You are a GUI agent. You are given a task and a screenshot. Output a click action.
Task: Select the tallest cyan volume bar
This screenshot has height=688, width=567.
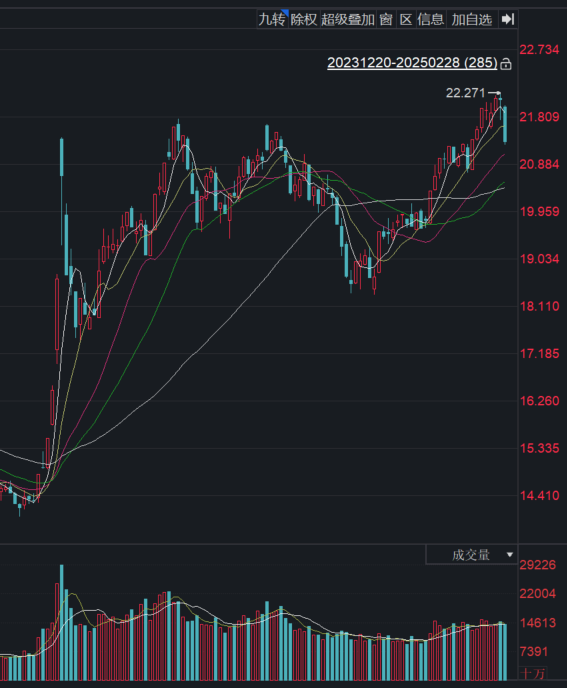[x=61, y=623]
